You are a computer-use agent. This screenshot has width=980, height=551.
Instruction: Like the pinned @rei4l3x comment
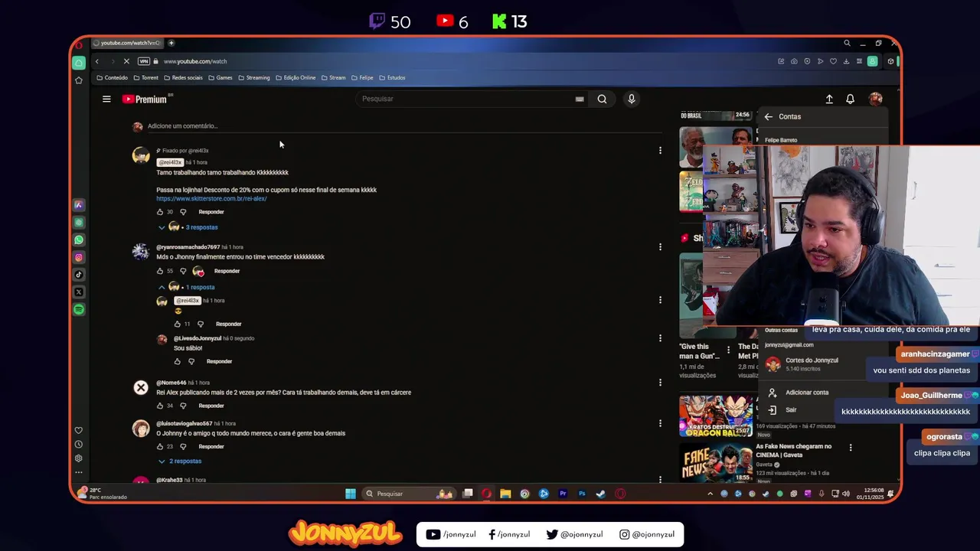[x=160, y=212]
